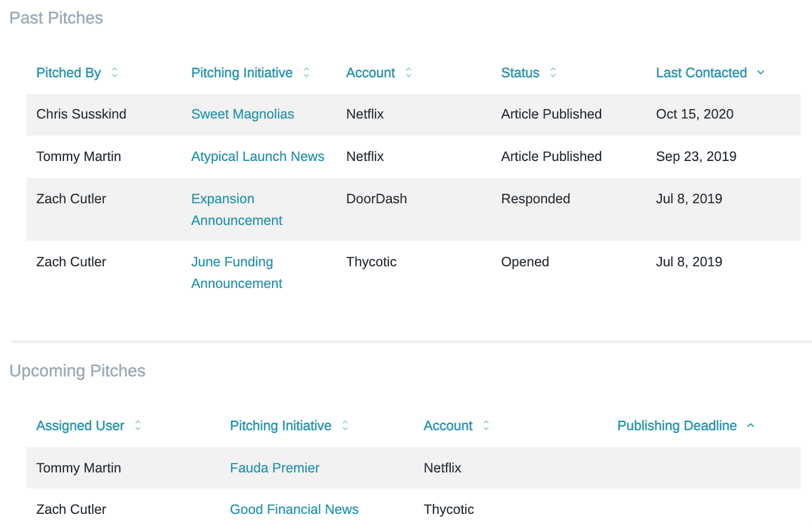Click sort arrows next to Status header
The height and width of the screenshot is (528, 812).
(553, 73)
